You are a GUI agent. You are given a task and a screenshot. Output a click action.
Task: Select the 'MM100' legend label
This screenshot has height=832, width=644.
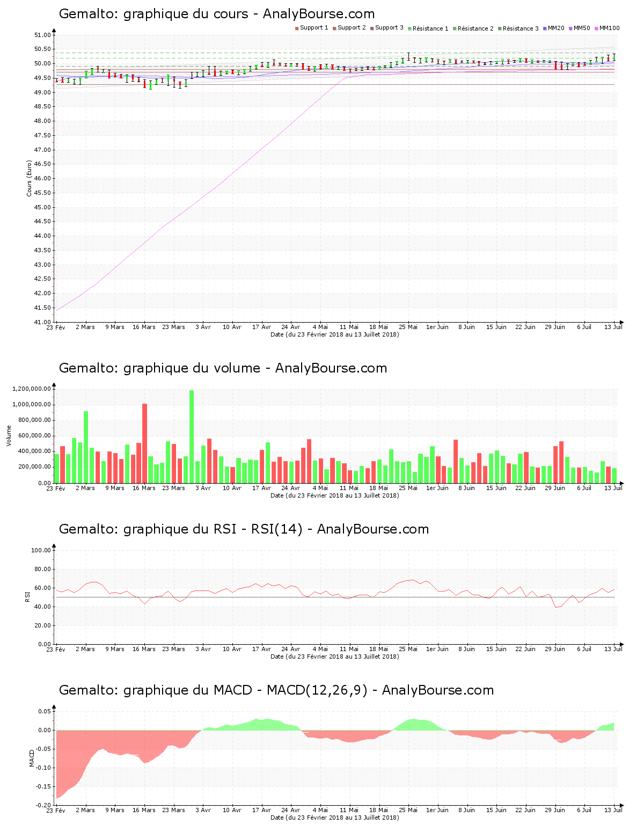coord(609,28)
